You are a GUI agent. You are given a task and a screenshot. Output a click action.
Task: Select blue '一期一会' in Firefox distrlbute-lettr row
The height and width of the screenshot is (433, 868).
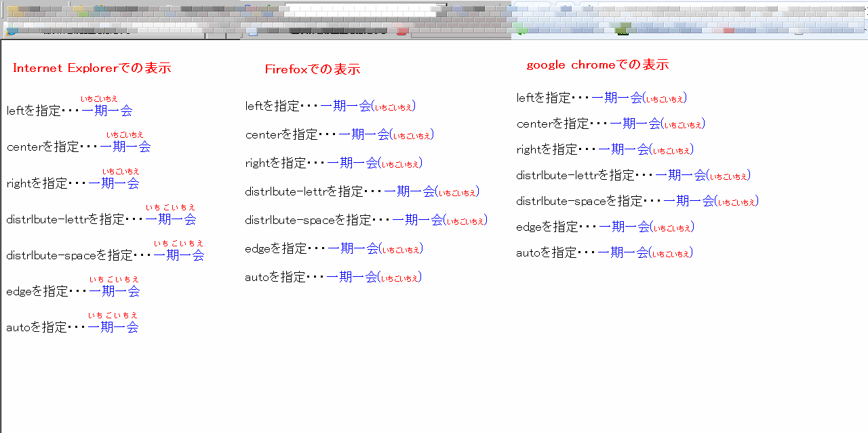pos(410,191)
